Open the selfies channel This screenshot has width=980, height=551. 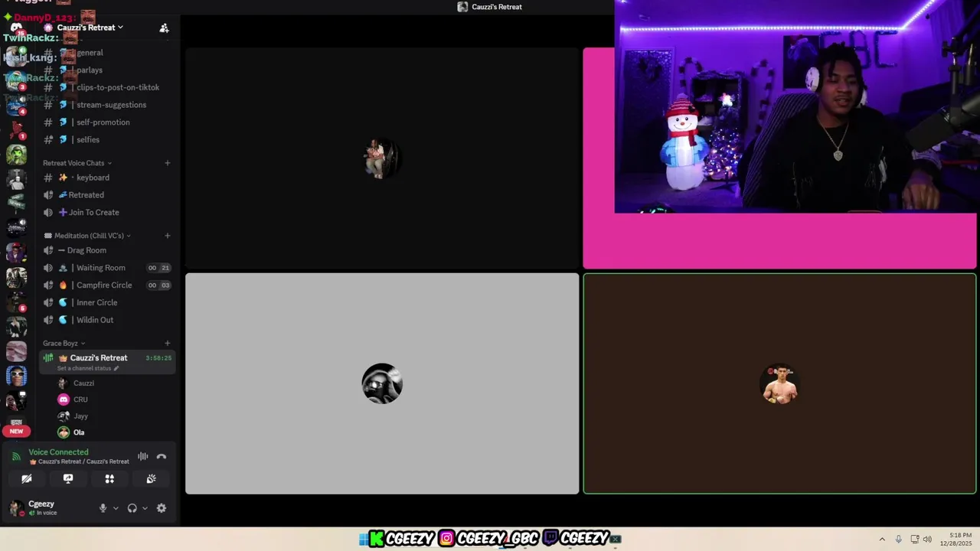(x=107, y=140)
